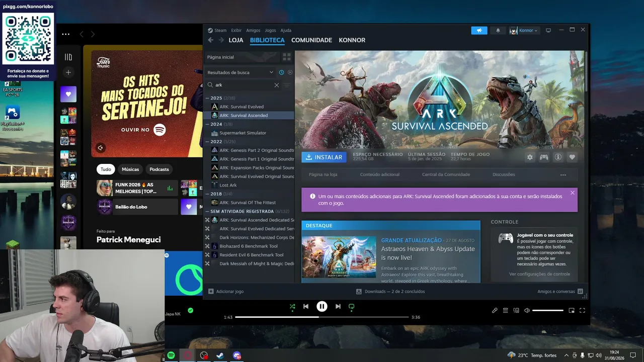Click library search field containing 'ark'

click(245, 85)
